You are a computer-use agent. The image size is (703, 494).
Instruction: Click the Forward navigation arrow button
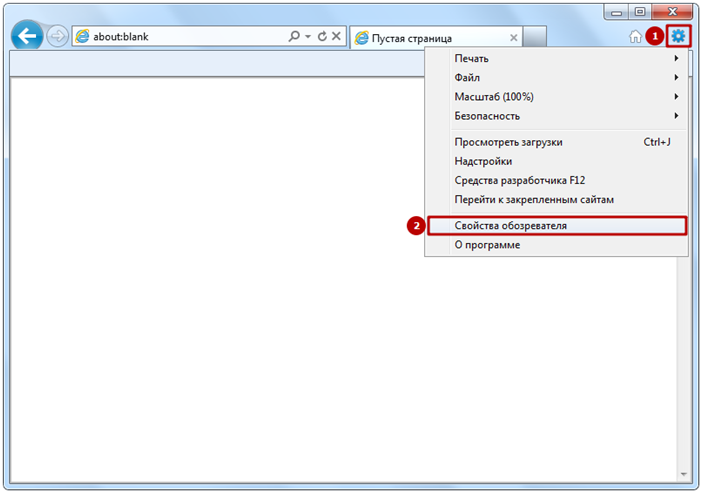pos(58,37)
